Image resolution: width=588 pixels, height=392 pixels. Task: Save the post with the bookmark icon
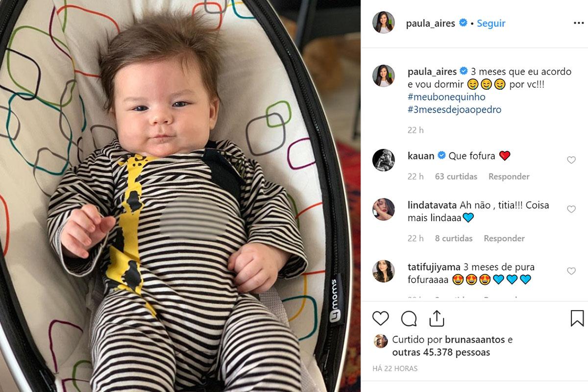(577, 318)
